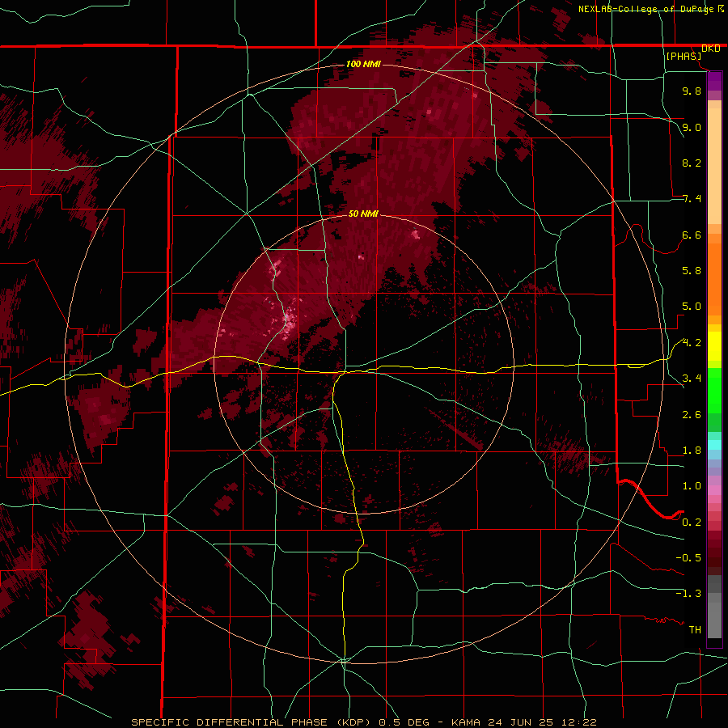
Task: Click the 0.5 DEG elevation text
Action: [x=404, y=722]
